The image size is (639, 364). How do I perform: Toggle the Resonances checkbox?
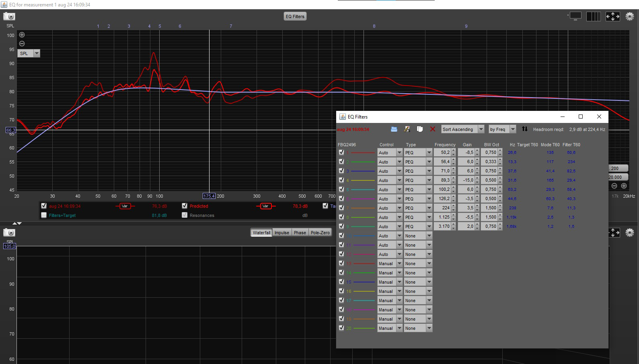(x=185, y=215)
